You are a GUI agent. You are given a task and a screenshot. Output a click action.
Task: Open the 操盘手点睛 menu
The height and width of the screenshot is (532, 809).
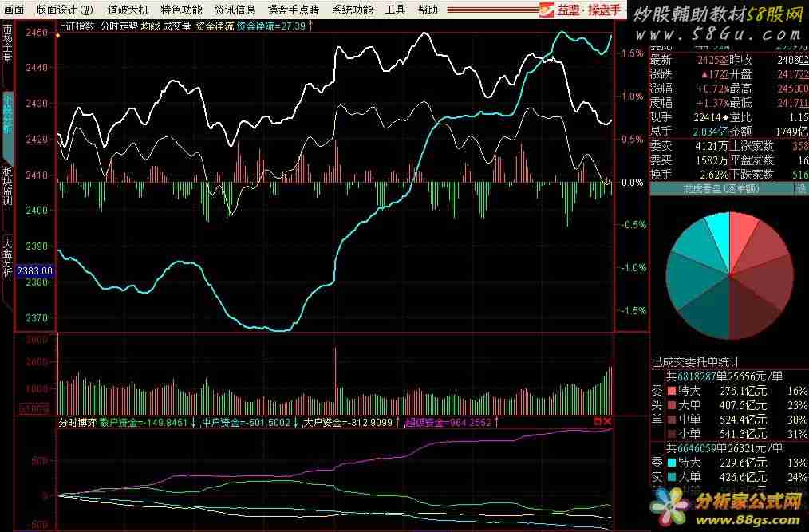click(x=294, y=10)
